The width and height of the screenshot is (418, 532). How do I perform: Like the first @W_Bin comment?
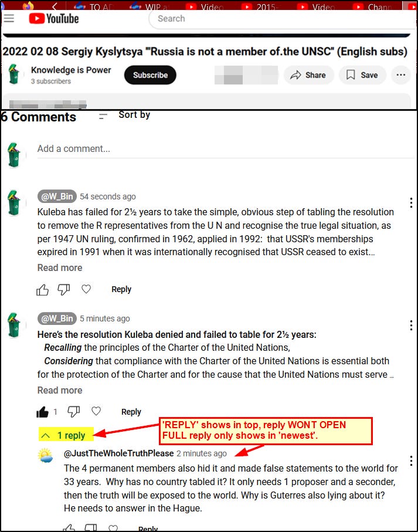(x=42, y=290)
